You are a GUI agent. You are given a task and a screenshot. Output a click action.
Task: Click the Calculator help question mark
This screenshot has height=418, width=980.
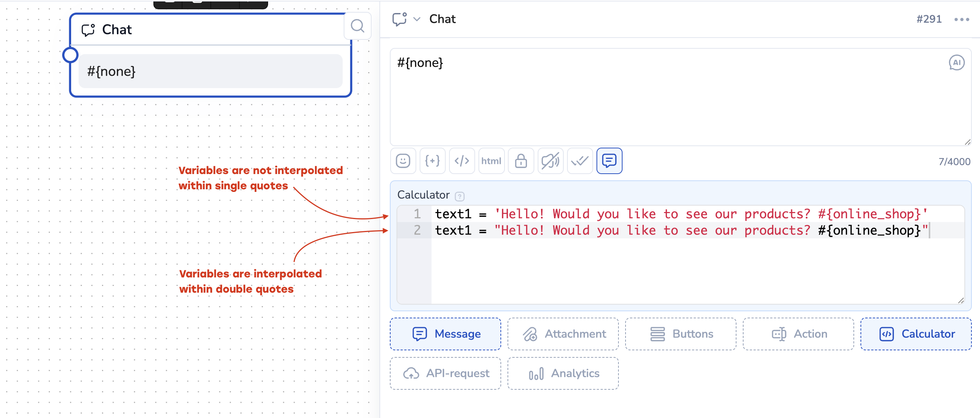click(x=459, y=196)
